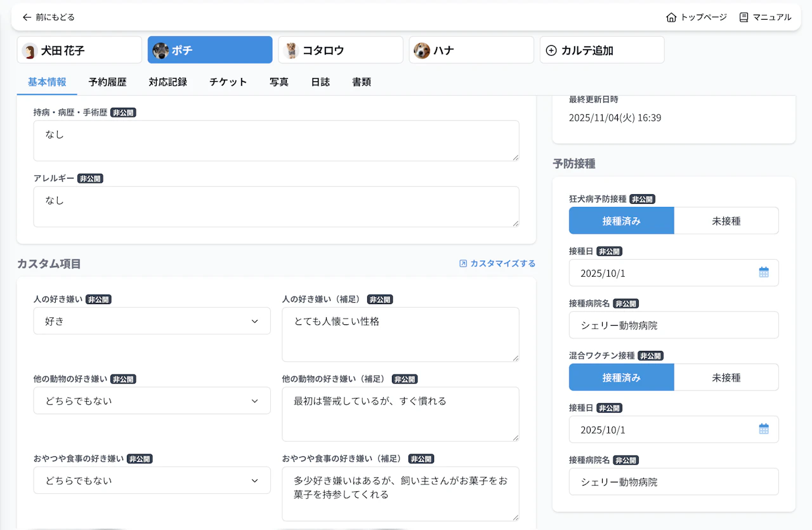This screenshot has height=530, width=812.
Task: Select 接種済み for 狂犬病予防接種
Action: tap(621, 220)
